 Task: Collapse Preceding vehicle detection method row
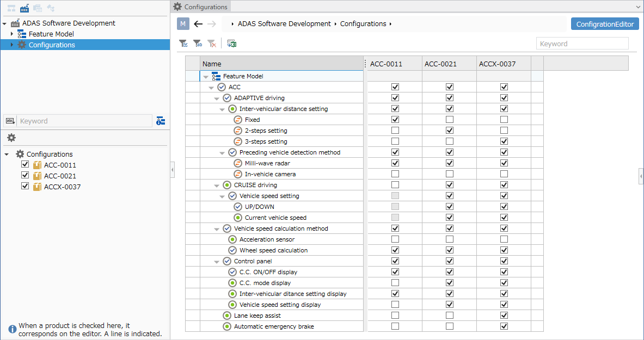click(222, 153)
